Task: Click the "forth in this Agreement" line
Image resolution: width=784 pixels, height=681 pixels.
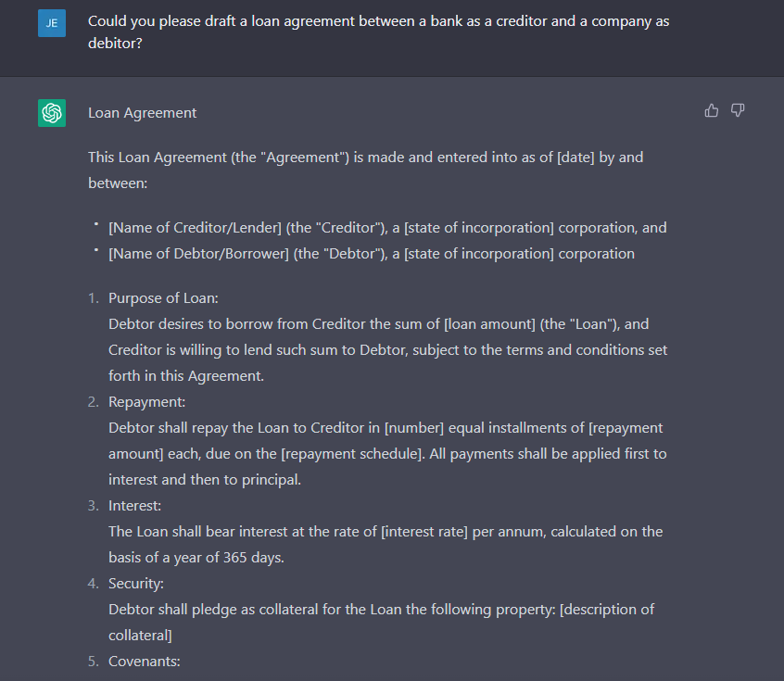Action: (186, 376)
